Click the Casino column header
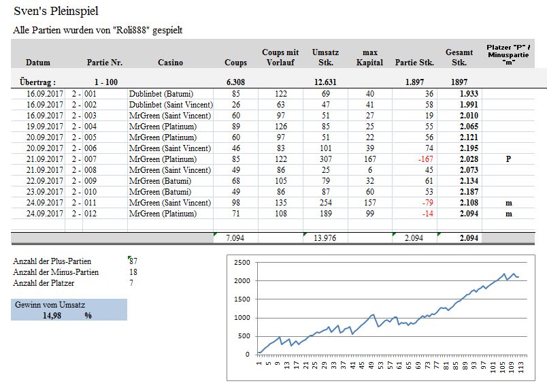The image size is (547, 392). click(170, 63)
